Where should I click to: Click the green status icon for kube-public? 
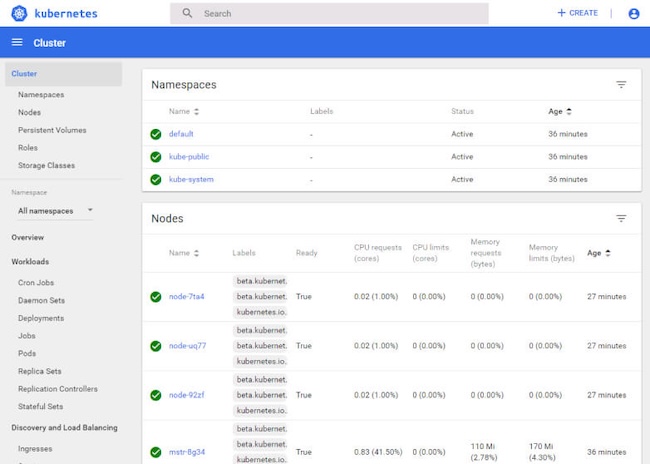155,157
